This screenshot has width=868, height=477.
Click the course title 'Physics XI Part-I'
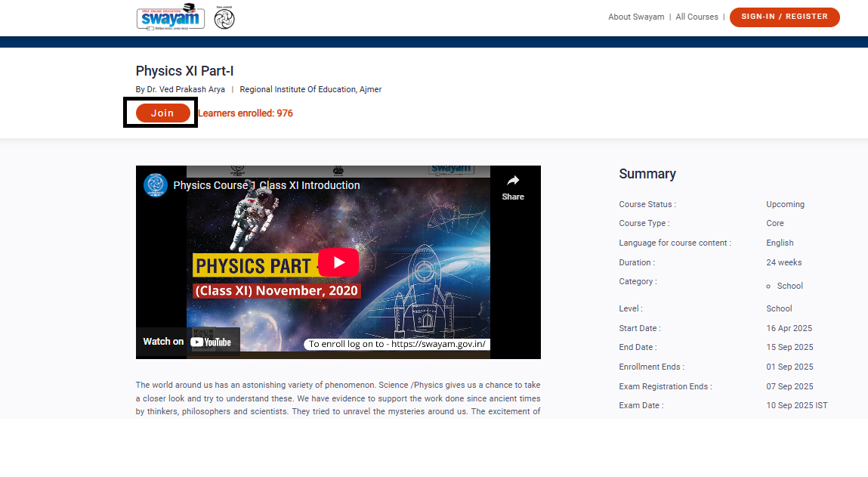click(x=185, y=71)
